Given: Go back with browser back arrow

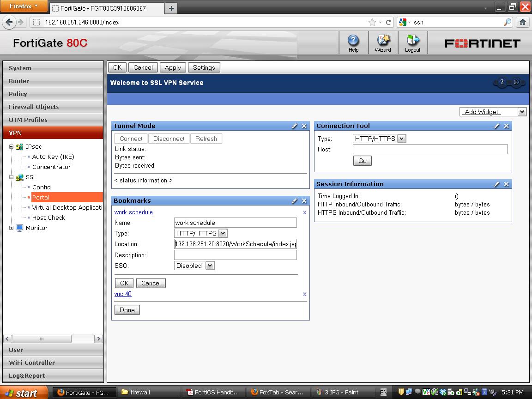Looking at the screenshot, I should (x=9, y=22).
